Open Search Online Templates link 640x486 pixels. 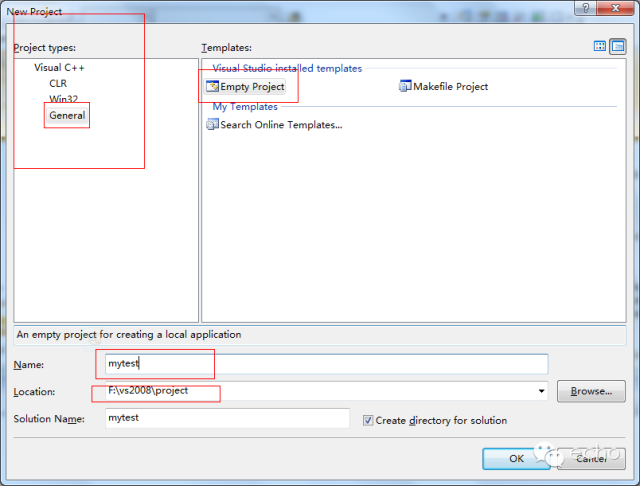281,124
